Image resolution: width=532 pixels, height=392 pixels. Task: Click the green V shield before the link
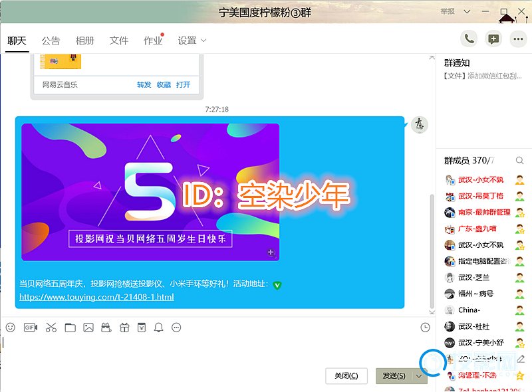(277, 285)
